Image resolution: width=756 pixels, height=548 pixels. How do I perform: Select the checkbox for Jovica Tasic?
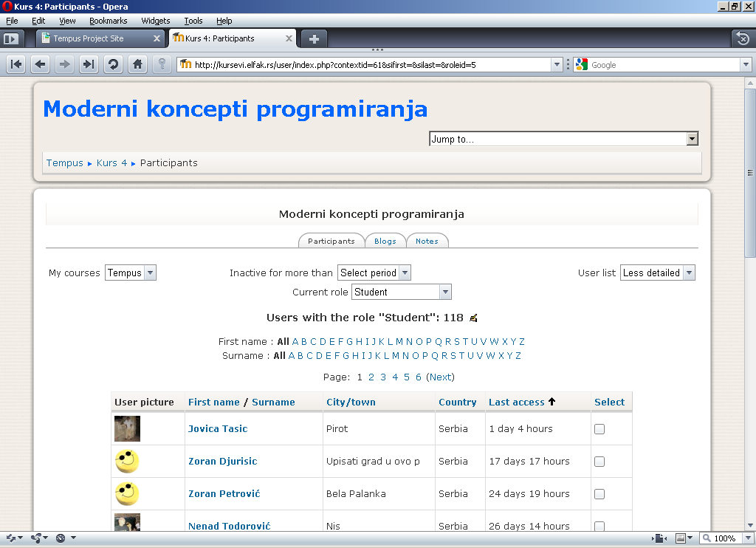599,429
